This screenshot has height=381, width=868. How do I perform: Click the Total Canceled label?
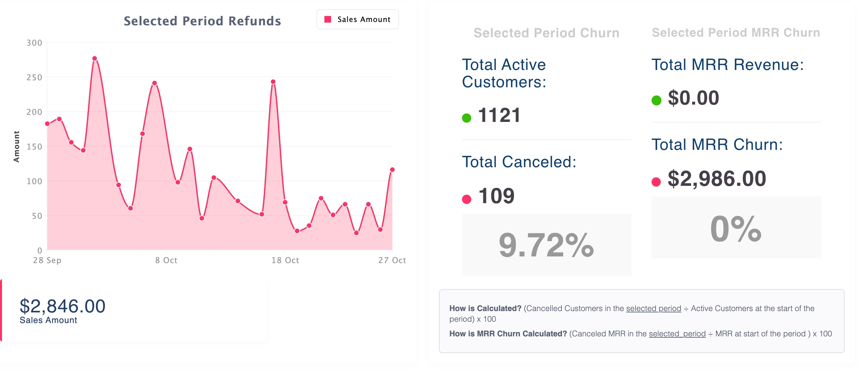[x=519, y=162]
